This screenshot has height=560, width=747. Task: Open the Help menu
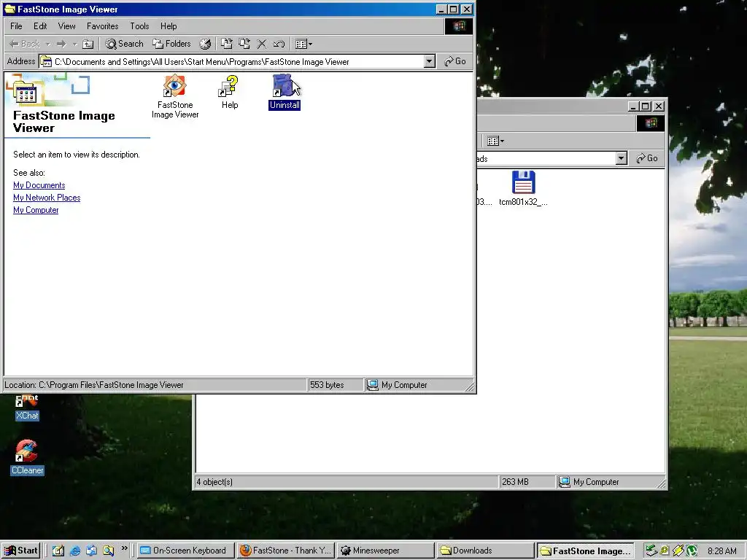[169, 26]
